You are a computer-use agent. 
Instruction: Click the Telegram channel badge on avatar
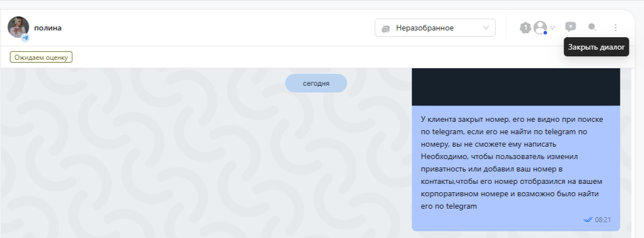point(25,38)
